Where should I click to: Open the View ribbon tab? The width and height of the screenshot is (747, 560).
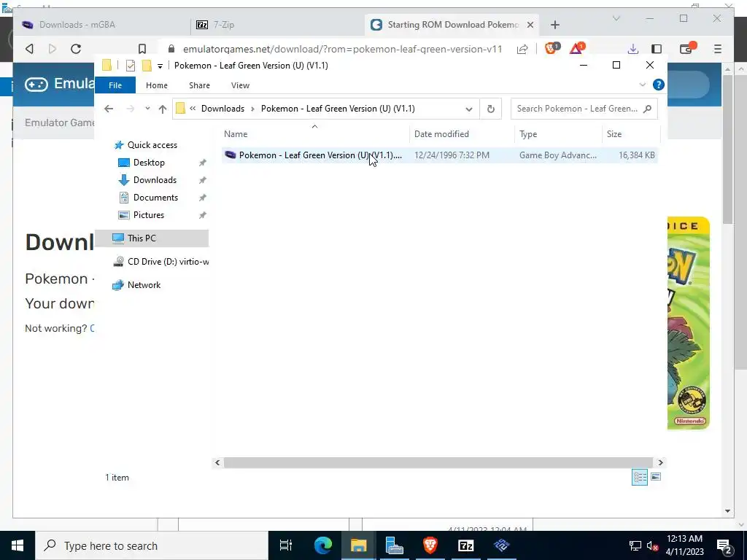coord(240,85)
